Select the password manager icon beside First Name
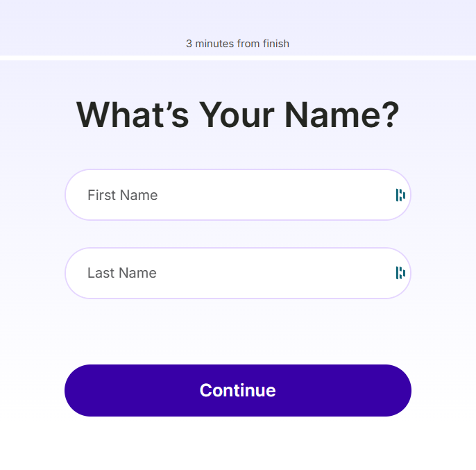 pyautogui.click(x=400, y=195)
